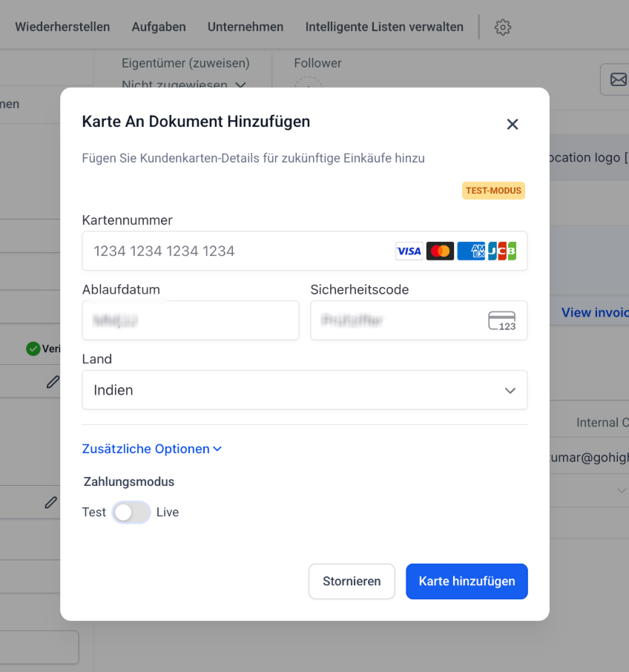The image size is (629, 672).
Task: Click the View invoice link
Action: 595,312
